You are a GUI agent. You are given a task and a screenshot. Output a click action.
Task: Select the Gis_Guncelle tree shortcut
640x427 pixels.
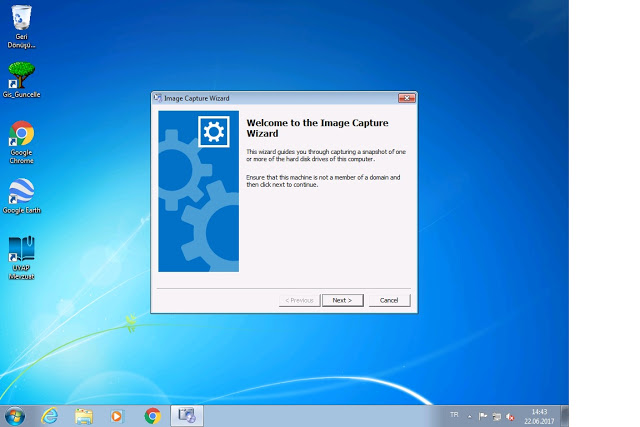click(x=21, y=75)
